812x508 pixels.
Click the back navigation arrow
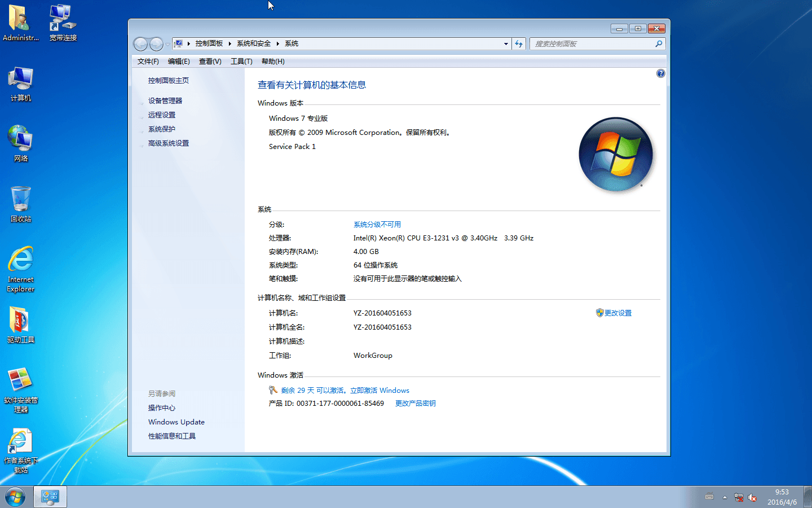[x=140, y=44]
